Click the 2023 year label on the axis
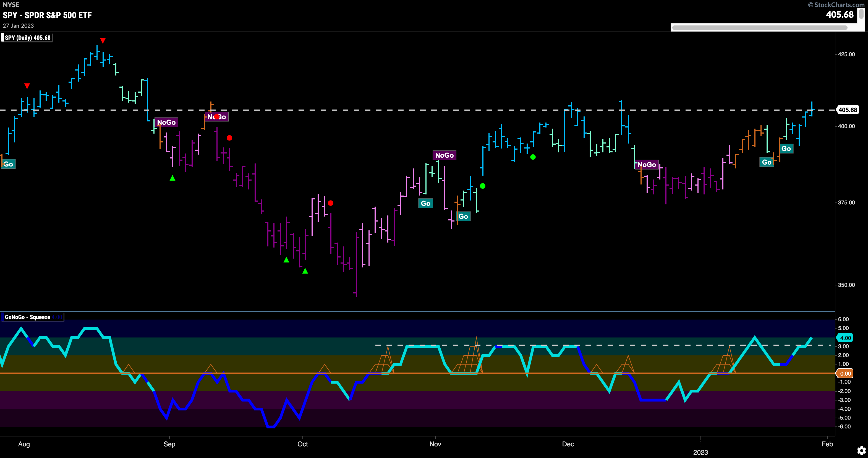The image size is (868, 458). pos(700,452)
